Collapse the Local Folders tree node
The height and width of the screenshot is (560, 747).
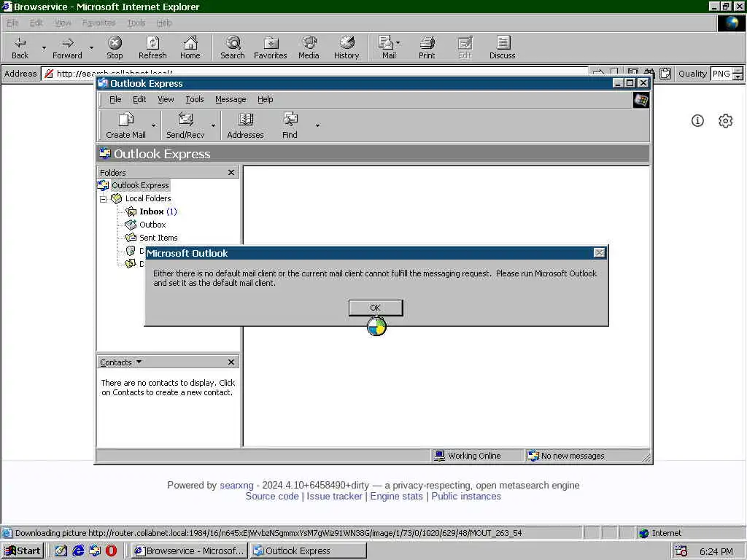tap(104, 199)
